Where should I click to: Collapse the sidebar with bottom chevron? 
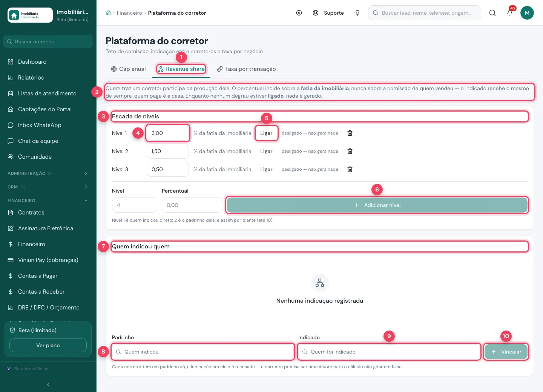tap(48, 385)
